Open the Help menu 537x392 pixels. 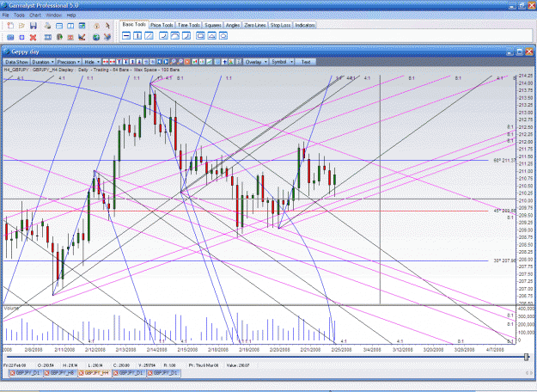pos(71,15)
